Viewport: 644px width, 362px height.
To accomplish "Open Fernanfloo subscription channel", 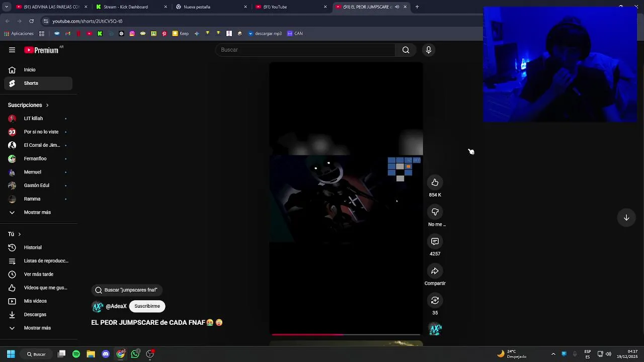I will click(x=38, y=159).
